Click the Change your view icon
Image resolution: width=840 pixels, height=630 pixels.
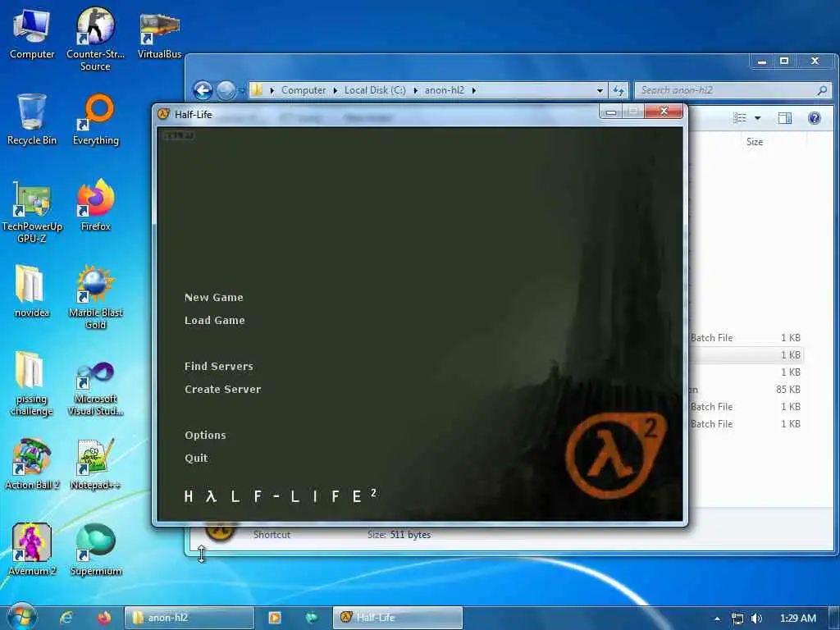[x=740, y=118]
